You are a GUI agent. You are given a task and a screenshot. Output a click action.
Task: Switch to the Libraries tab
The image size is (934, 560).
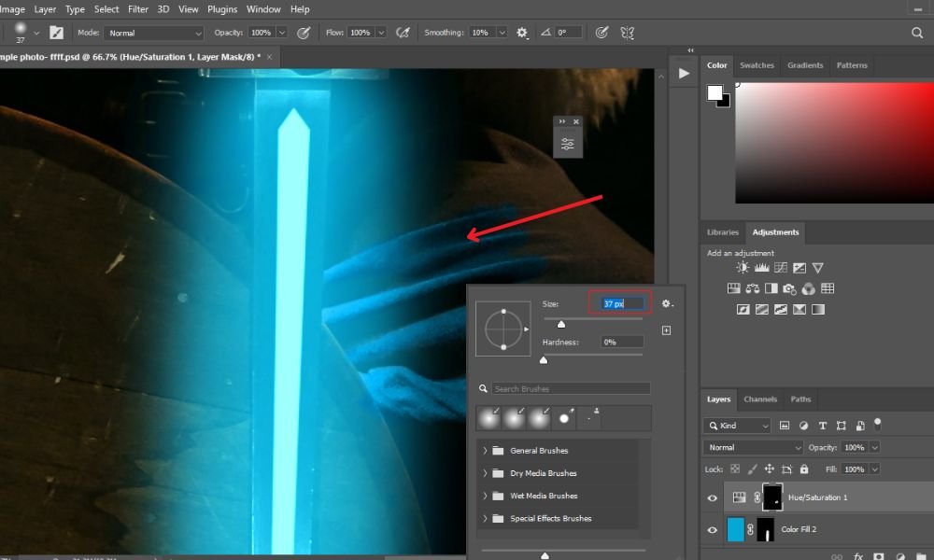(x=723, y=232)
